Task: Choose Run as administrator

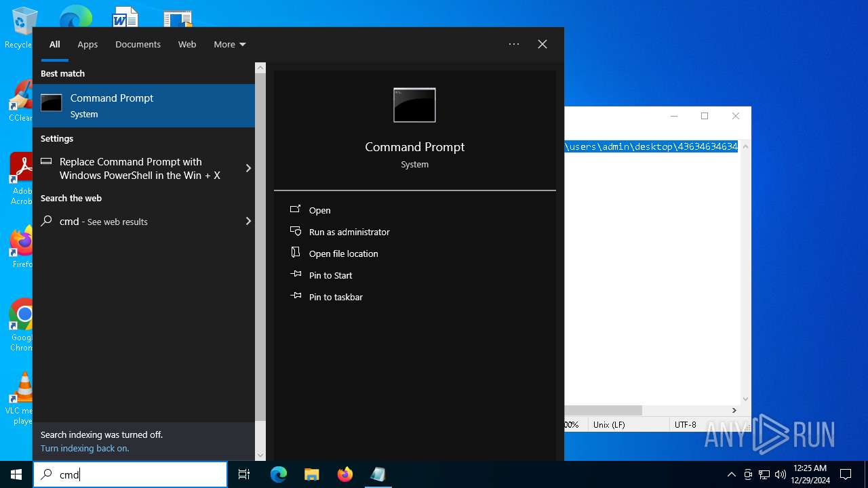Action: pos(349,232)
